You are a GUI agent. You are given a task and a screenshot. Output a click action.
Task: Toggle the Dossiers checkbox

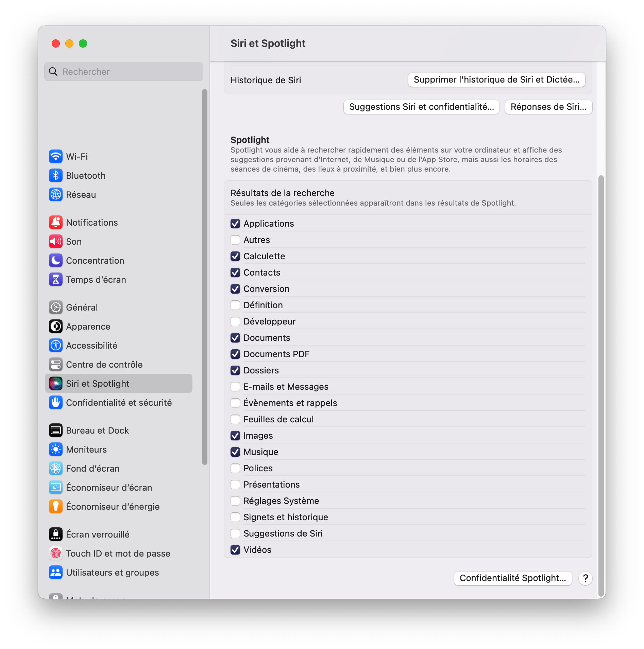235,370
